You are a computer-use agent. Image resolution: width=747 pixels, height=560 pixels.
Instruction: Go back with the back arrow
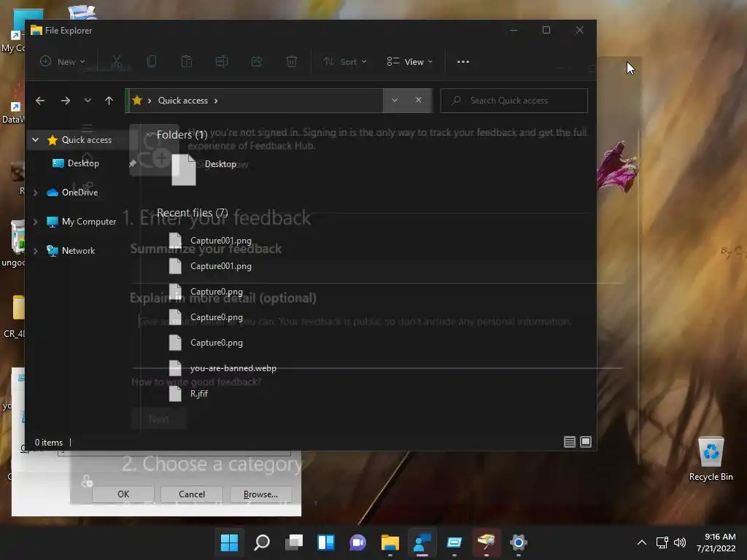(x=40, y=101)
